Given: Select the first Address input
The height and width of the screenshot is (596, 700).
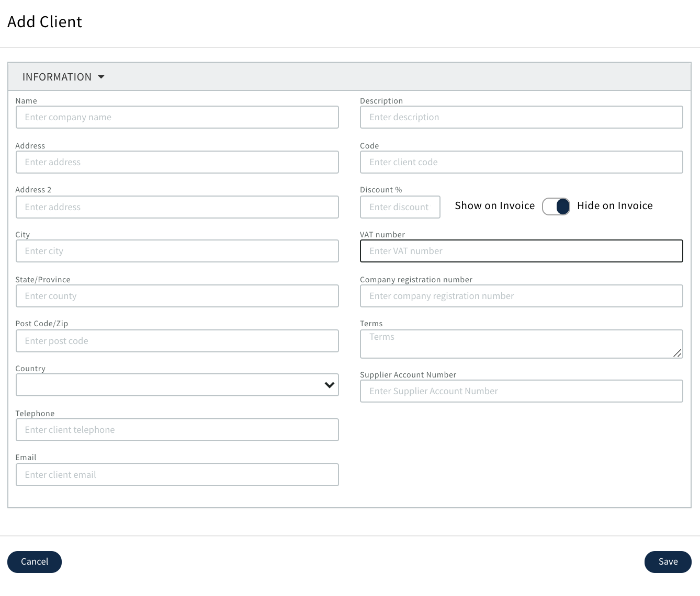Looking at the screenshot, I should 177,162.
